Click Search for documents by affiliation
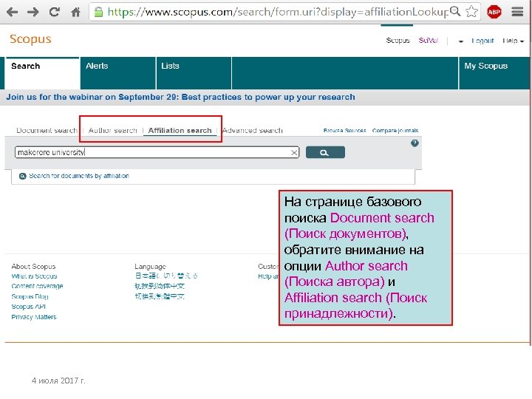The height and width of the screenshot is (399, 532). coord(79,176)
